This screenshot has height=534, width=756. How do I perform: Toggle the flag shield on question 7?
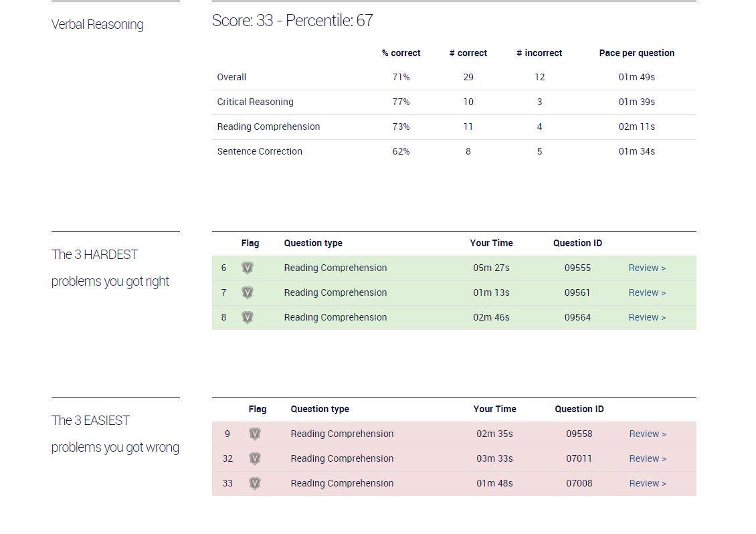coord(248,292)
